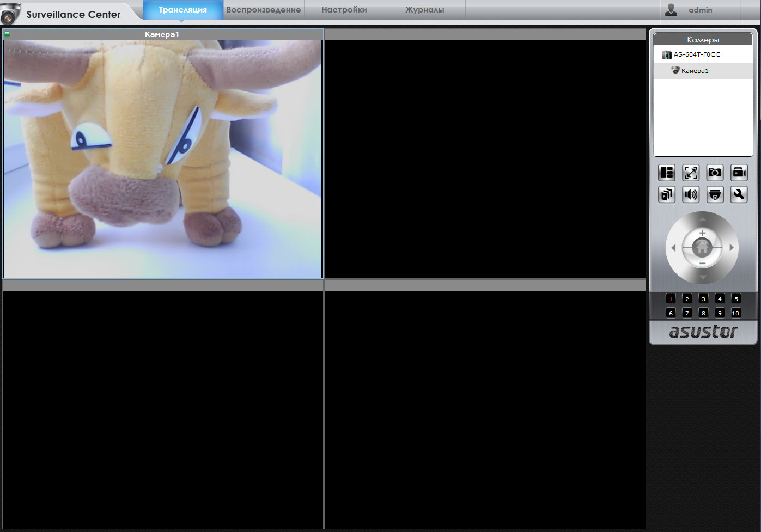Screen dimensions: 761x532
Task: Zoom in using the PTZ plus button
Action: [702, 233]
